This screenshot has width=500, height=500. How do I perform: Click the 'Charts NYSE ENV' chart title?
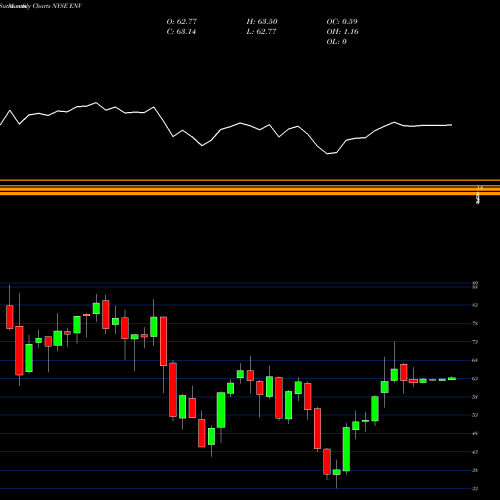click(x=57, y=6)
